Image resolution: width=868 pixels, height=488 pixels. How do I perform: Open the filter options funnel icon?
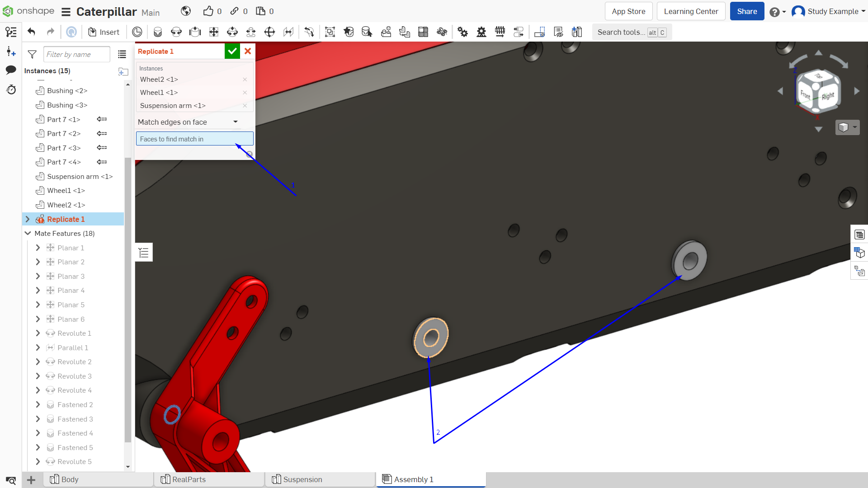32,55
